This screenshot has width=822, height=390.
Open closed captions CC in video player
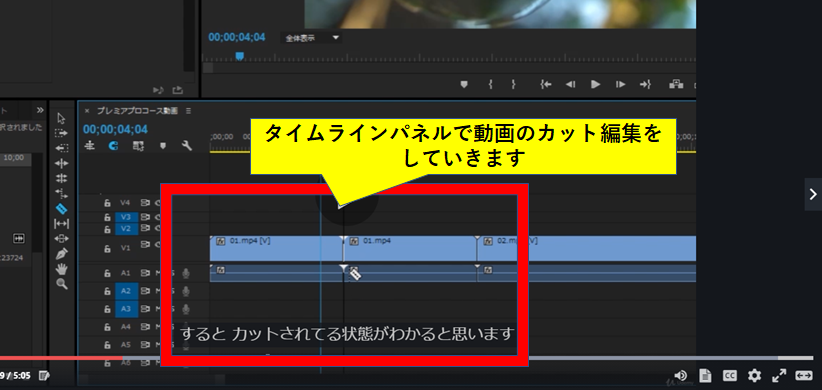(730, 375)
